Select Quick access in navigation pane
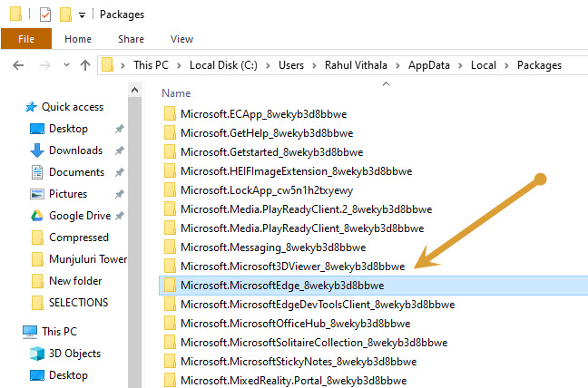Screen dimensions: 588x388 pyautogui.click(x=64, y=107)
